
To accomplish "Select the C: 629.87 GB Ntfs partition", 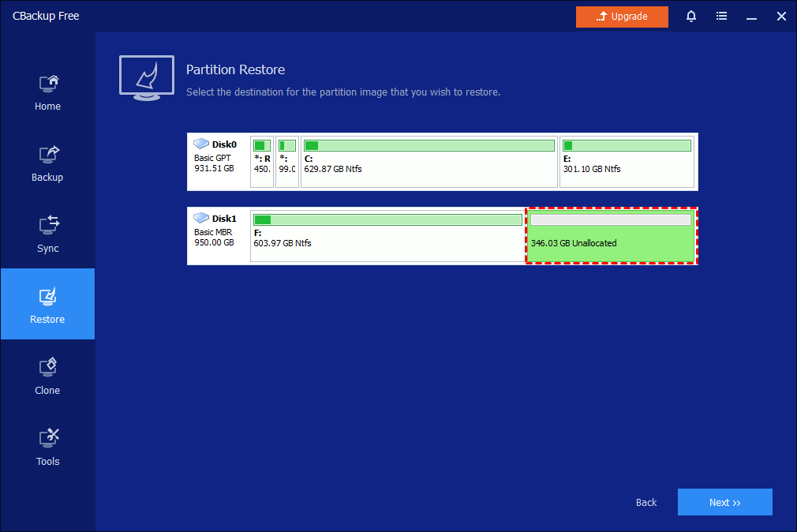I will click(x=428, y=162).
